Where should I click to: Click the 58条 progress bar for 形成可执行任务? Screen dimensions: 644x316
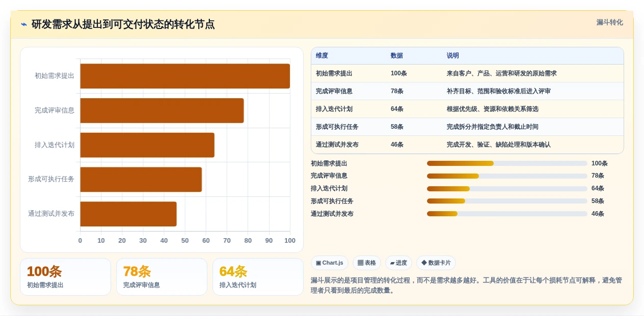coord(507,201)
